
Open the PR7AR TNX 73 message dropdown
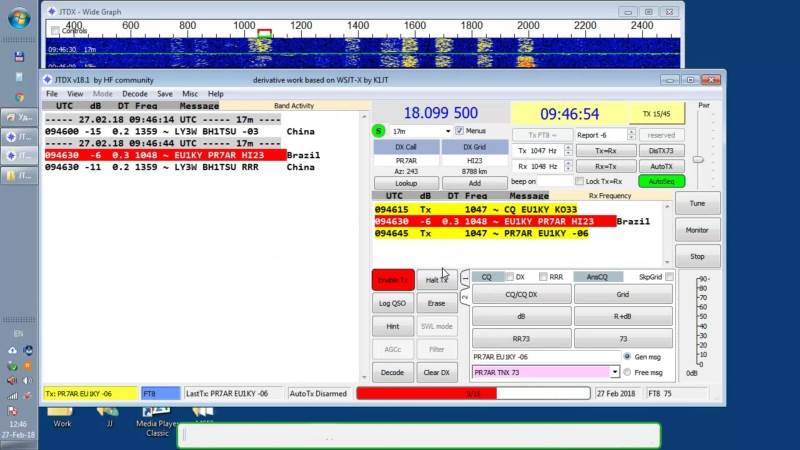click(x=615, y=372)
